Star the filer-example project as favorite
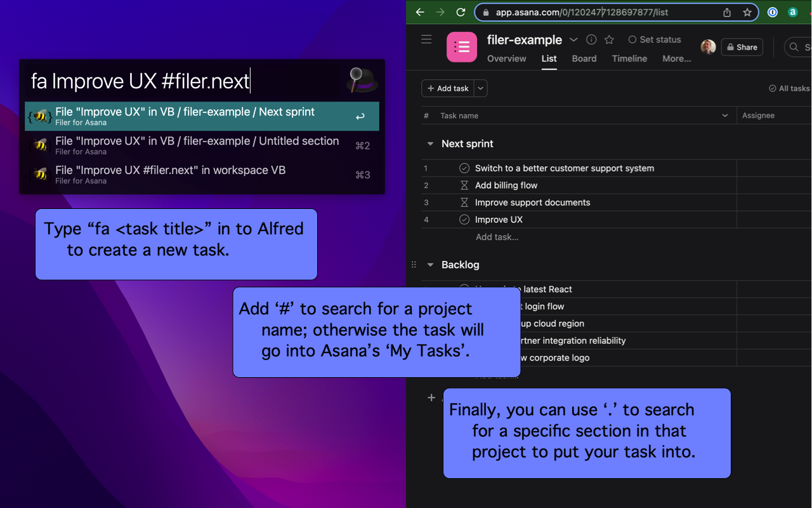 tap(609, 39)
